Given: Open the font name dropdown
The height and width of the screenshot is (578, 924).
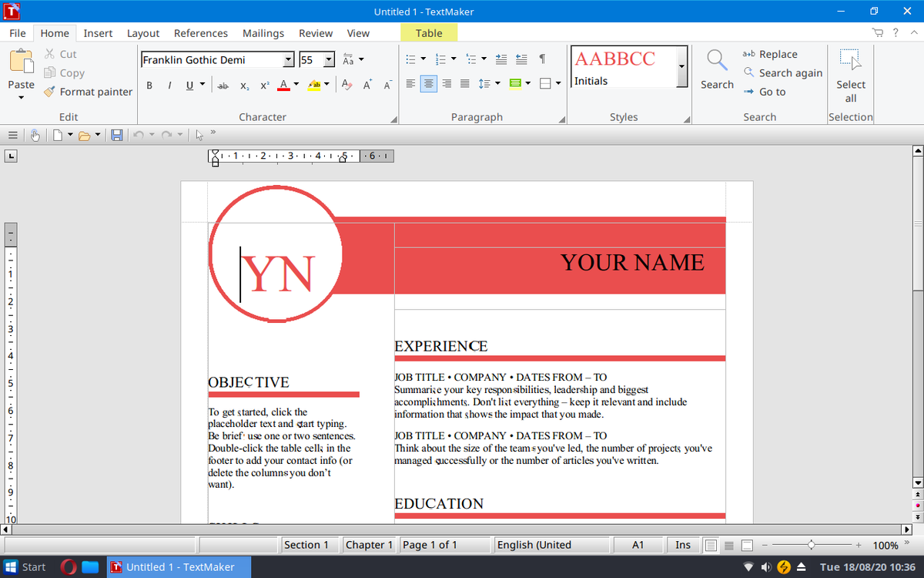Looking at the screenshot, I should 289,59.
